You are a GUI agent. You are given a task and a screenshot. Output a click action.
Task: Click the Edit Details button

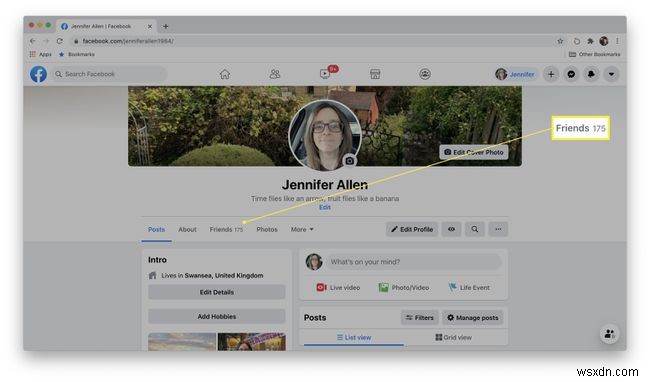(x=217, y=292)
